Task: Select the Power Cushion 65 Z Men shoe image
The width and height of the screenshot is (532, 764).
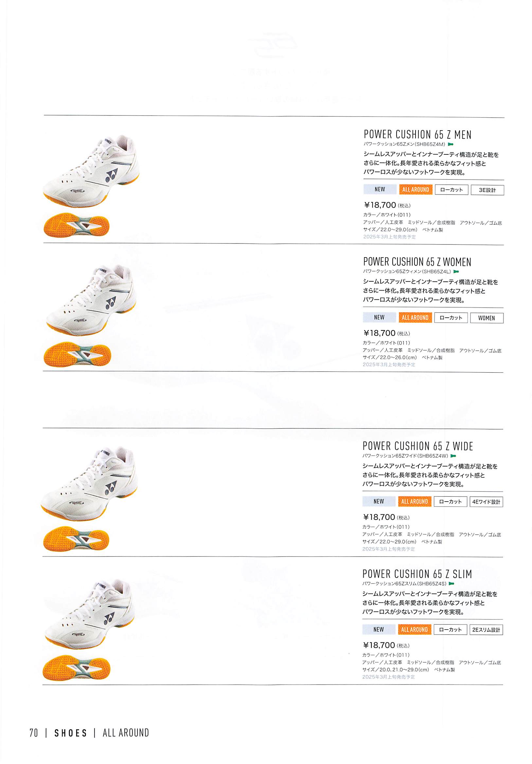Action: pos(91,171)
